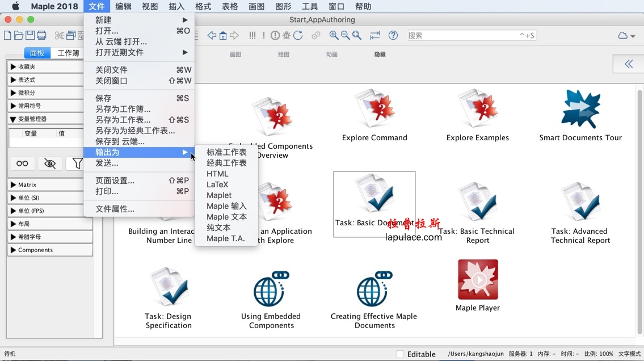Open the Maple debugger bug icon
This screenshot has height=361, width=644.
(x=285, y=35)
